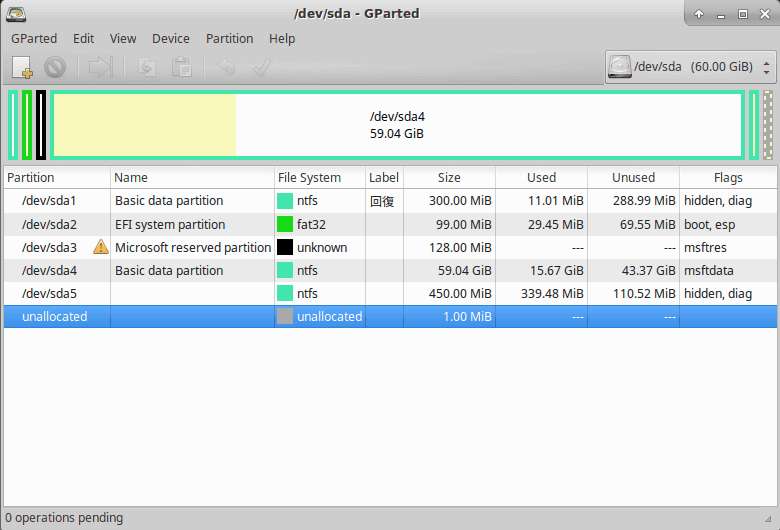Image resolution: width=780 pixels, height=530 pixels.
Task: Click the green fat32 color swatch
Action: pos(285,224)
